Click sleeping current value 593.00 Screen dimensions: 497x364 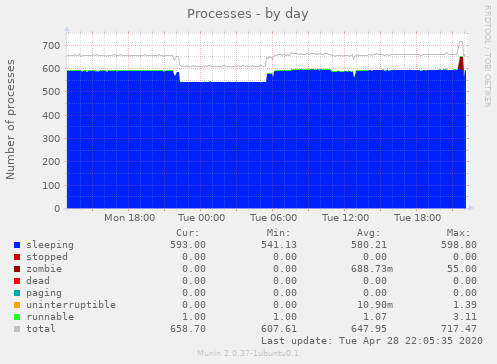[x=188, y=245]
